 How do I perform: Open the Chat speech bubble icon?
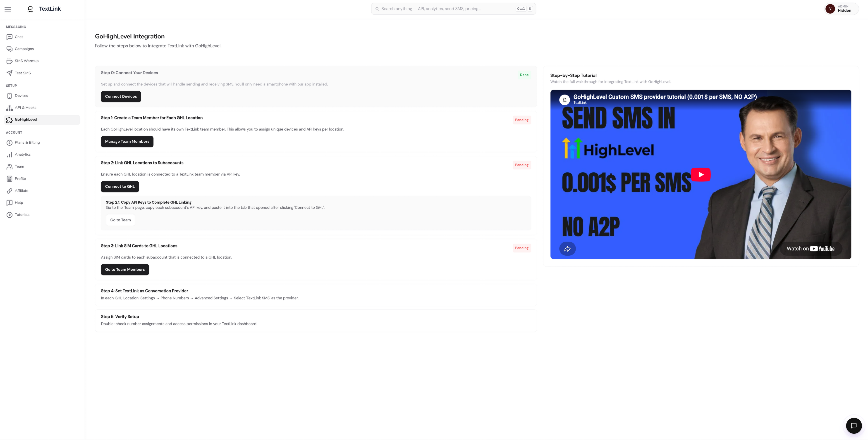pos(10,37)
